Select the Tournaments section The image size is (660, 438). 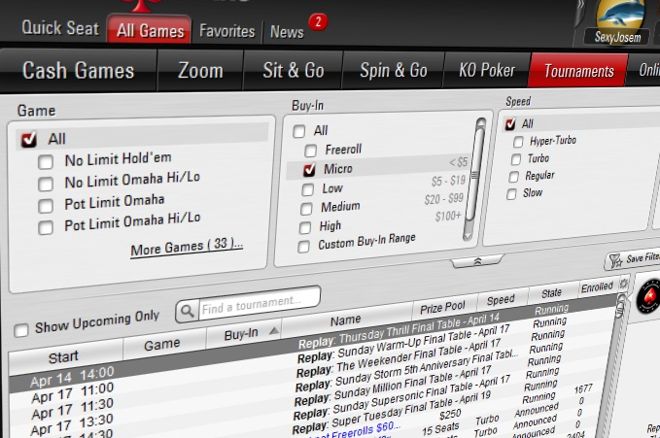(x=579, y=71)
